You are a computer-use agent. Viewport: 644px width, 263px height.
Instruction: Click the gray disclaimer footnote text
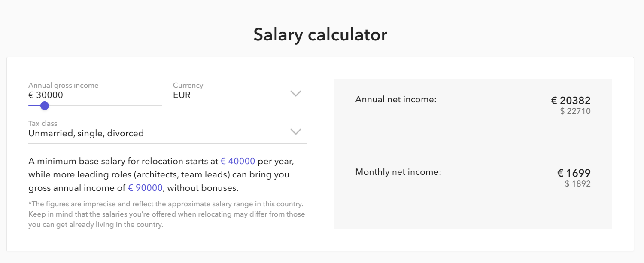[x=167, y=214]
